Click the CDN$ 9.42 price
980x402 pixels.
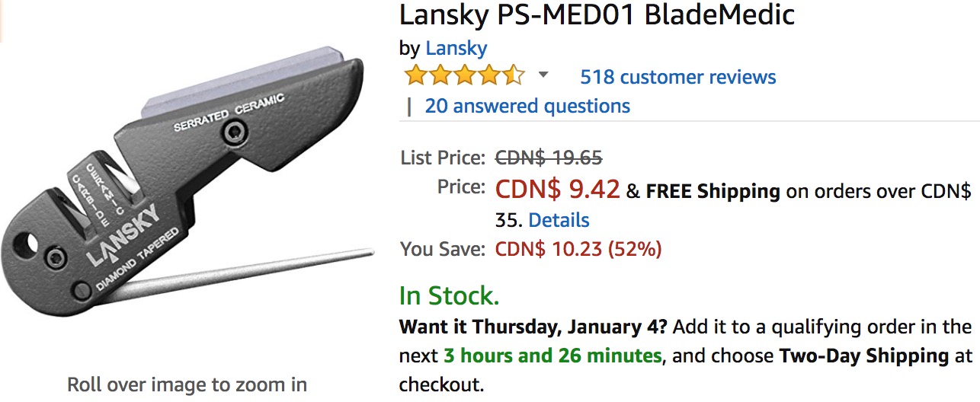(x=557, y=189)
